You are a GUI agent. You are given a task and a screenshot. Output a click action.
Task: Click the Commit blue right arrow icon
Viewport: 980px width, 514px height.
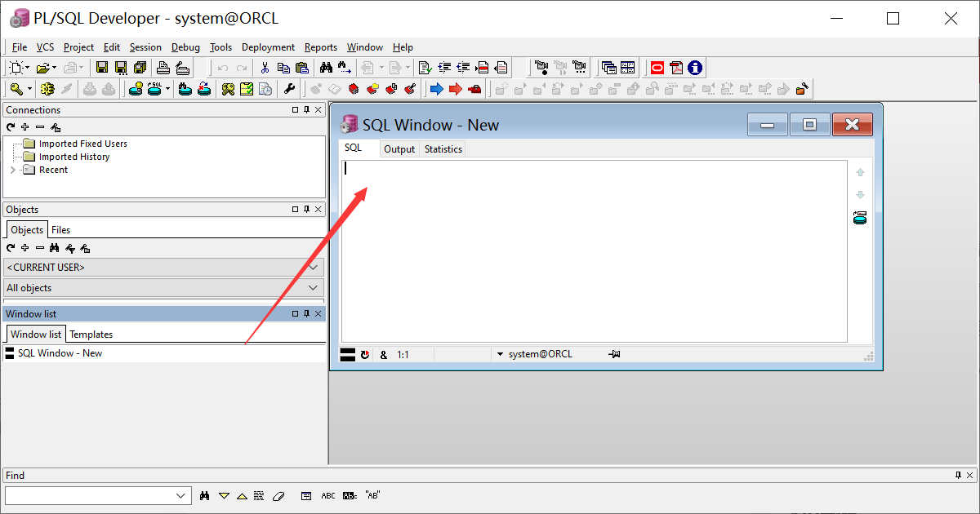pyautogui.click(x=437, y=89)
